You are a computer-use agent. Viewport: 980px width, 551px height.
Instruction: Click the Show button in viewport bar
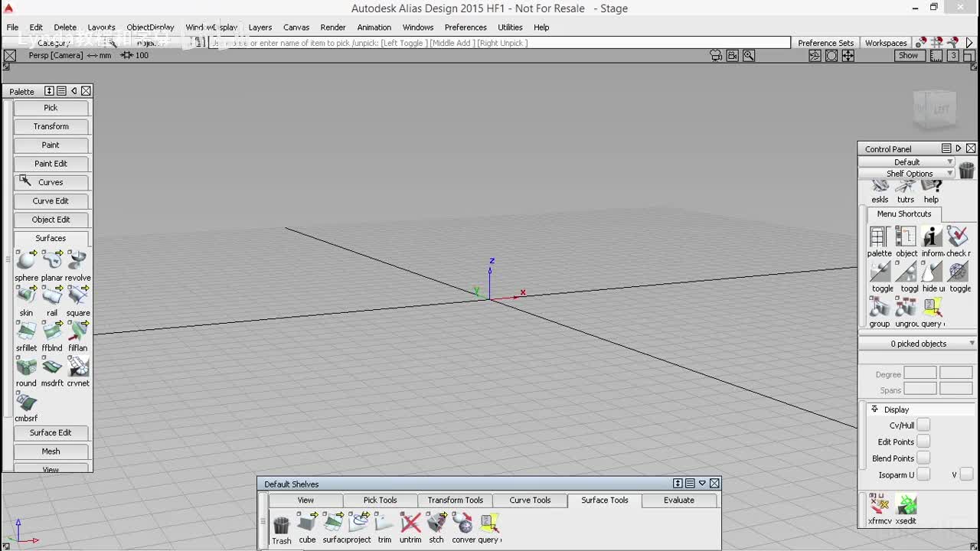click(x=908, y=56)
